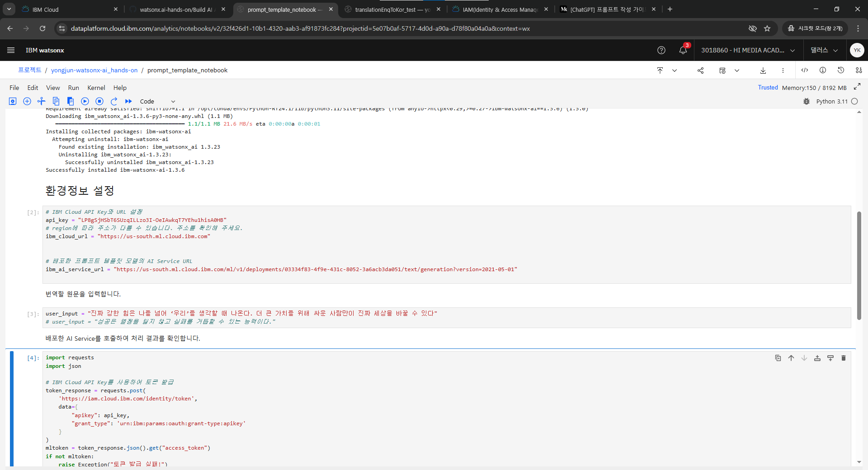
Task: Open the View menu
Action: click(53, 88)
